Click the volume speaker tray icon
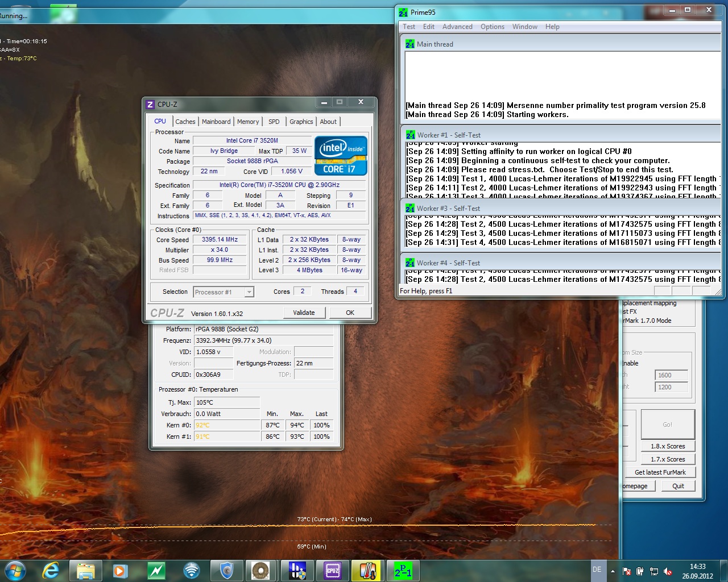This screenshot has height=582, width=728. 668,571
